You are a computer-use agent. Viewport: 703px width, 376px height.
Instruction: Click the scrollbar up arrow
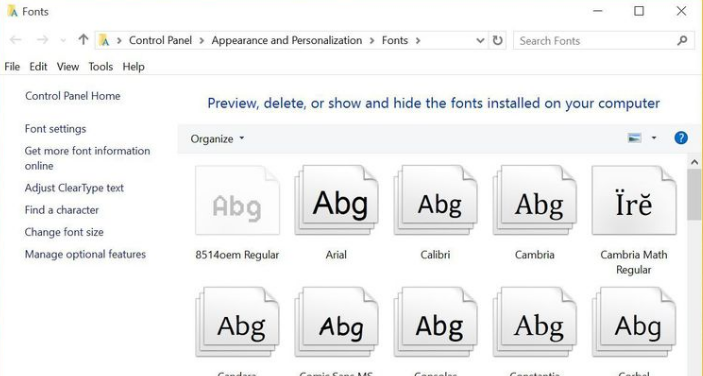[x=694, y=162]
